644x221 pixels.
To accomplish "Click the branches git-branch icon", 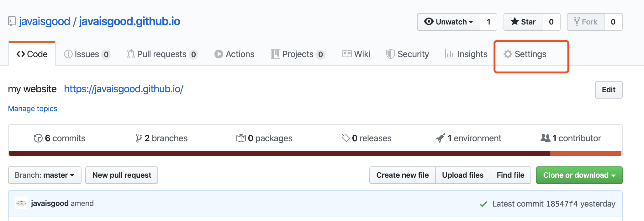I will coord(139,138).
